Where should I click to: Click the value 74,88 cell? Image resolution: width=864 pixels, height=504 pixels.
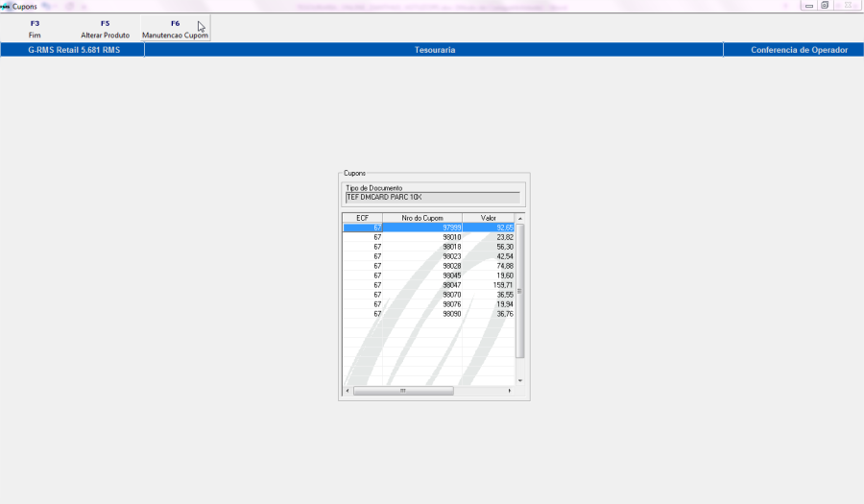489,266
